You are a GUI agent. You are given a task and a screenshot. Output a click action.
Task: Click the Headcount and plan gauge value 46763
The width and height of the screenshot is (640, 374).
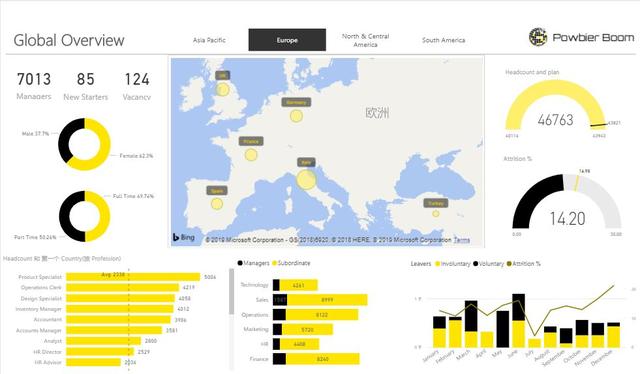coord(556,120)
